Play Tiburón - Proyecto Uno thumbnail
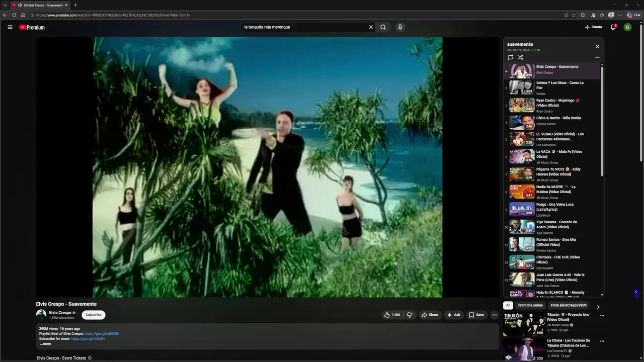Viewport: 644px width, 362px height. 524,324
